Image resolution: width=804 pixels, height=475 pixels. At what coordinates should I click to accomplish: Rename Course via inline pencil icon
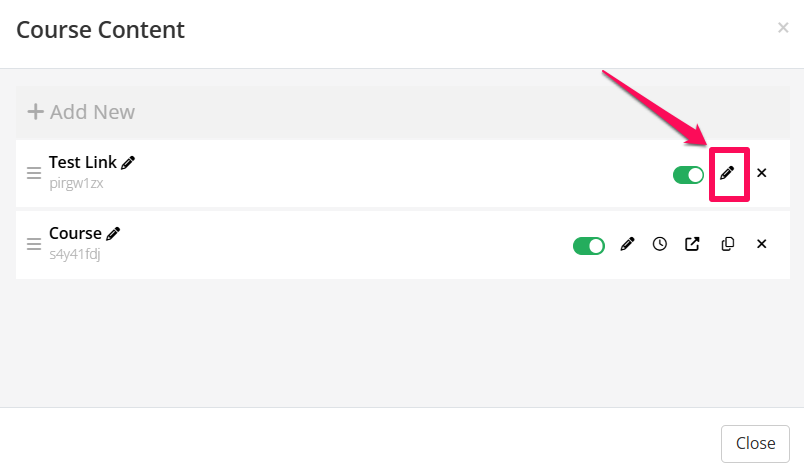pyautogui.click(x=114, y=233)
